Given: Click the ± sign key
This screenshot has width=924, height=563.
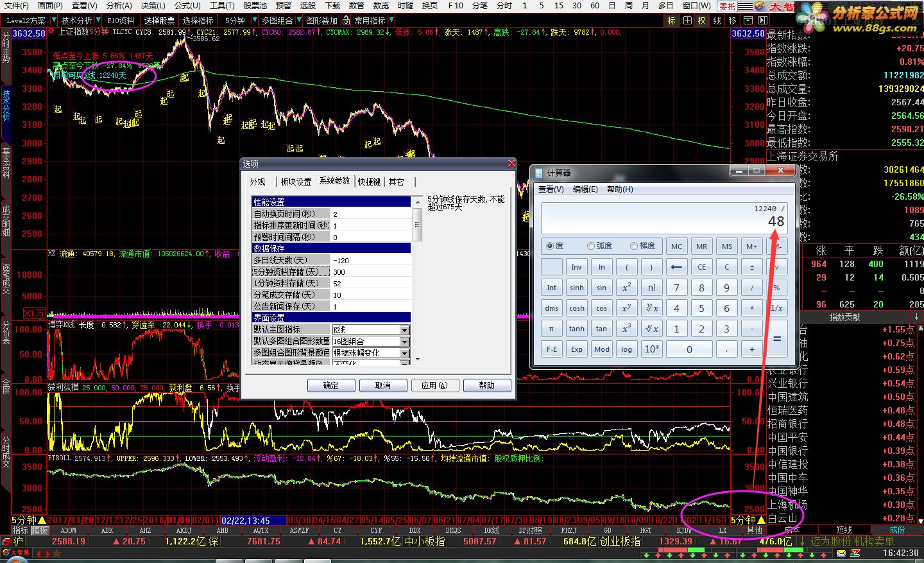Looking at the screenshot, I should pyautogui.click(x=751, y=267).
